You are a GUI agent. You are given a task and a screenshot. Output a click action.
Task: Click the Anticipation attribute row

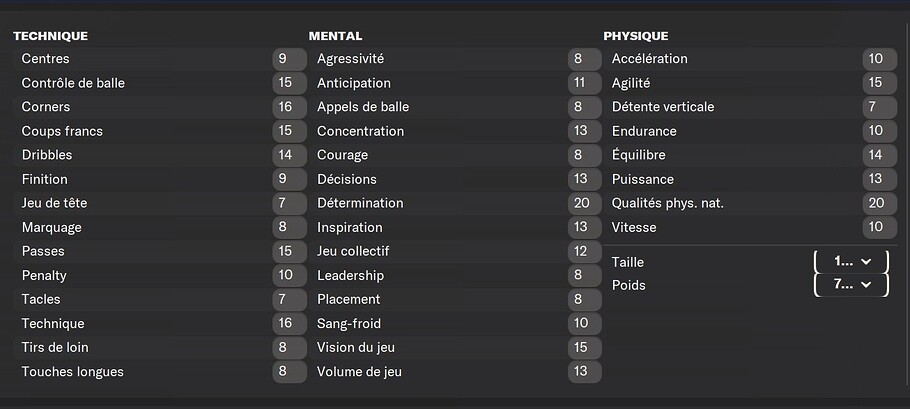click(x=455, y=83)
